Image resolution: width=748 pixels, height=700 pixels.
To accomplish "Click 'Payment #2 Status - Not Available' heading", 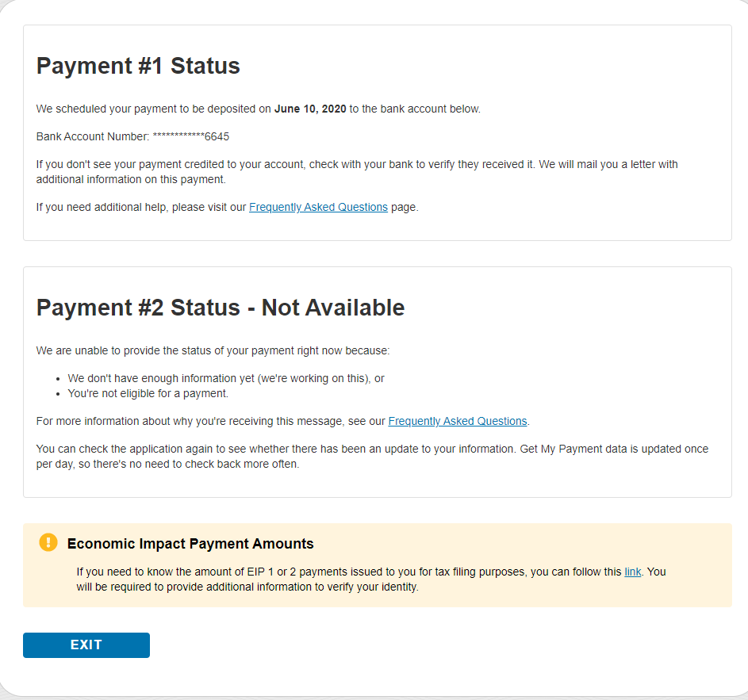I will coord(221,308).
